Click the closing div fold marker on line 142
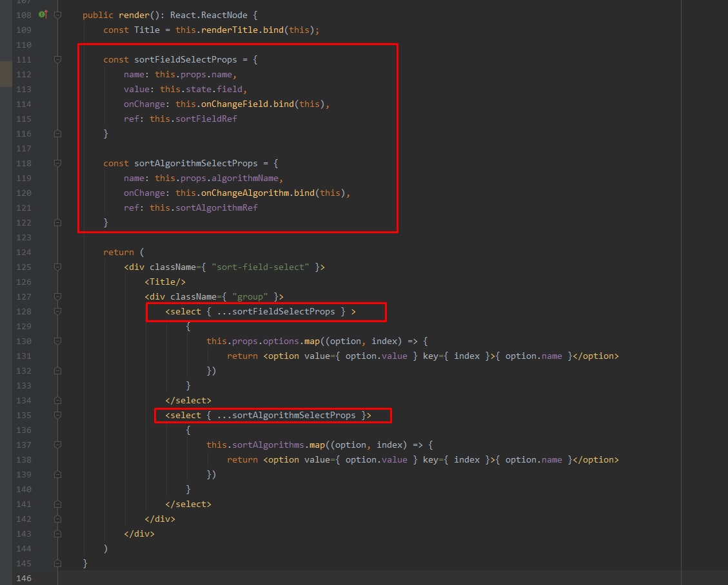728x585 pixels. coord(57,519)
